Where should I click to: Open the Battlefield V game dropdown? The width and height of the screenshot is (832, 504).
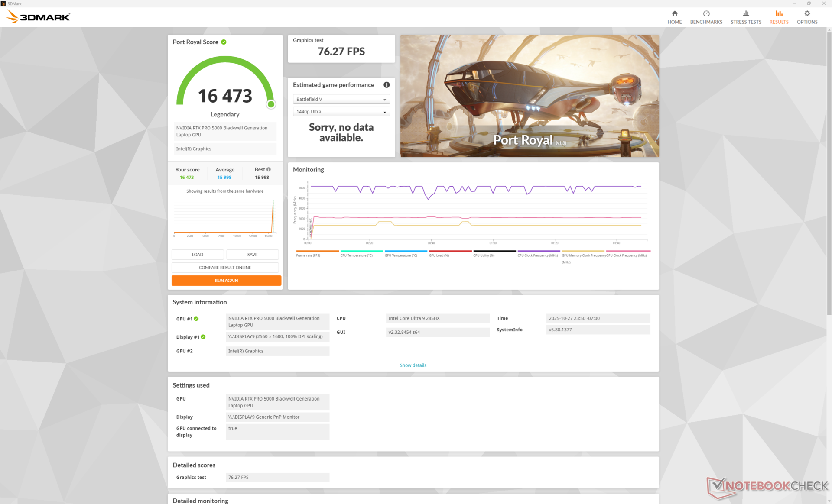341,100
